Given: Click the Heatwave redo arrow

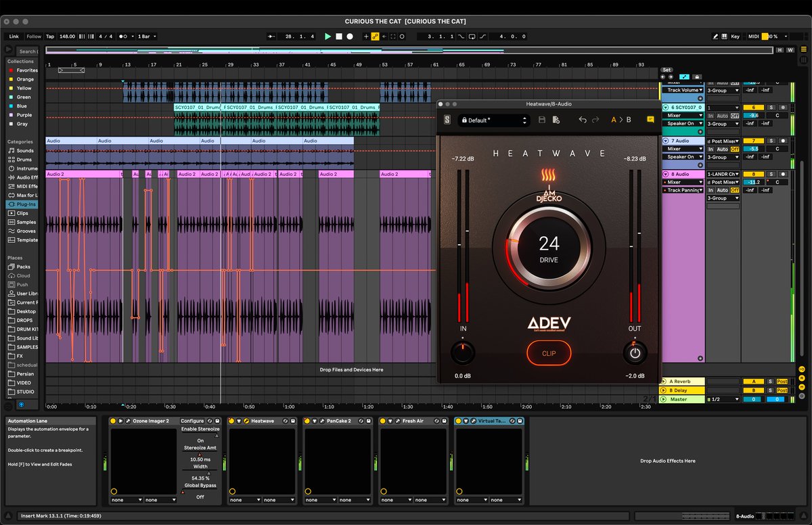Looking at the screenshot, I should click(x=595, y=120).
